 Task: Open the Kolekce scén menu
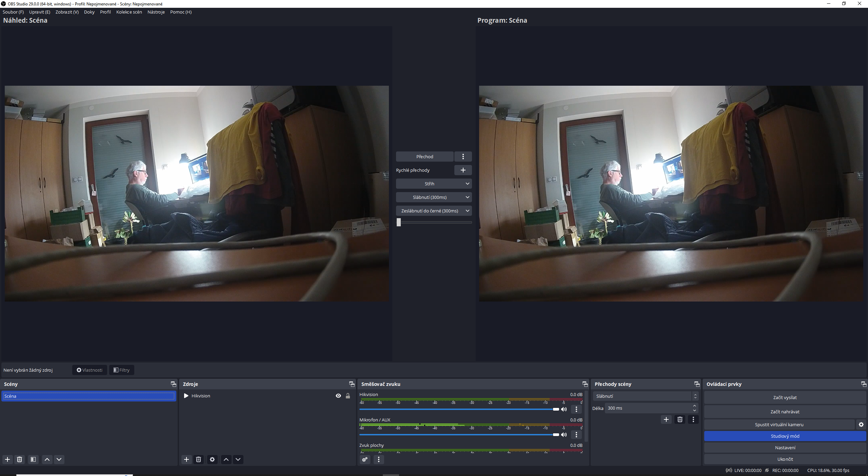[x=129, y=12]
